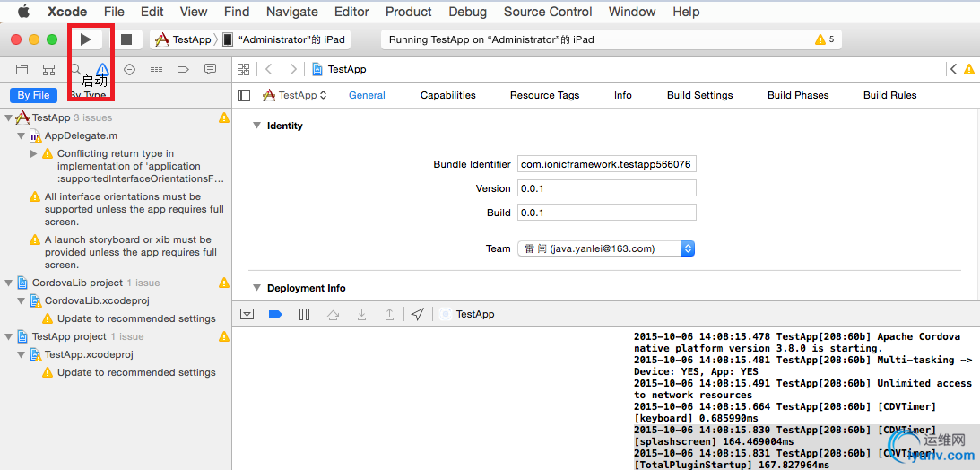Image resolution: width=980 pixels, height=470 pixels.
Task: Collapse the CordovaLib project group
Action: 8,283
